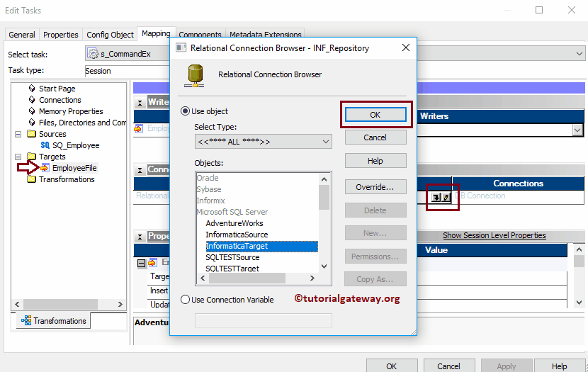Open connection browser with down-arrow icon
This screenshot has width=588, height=372.
pos(436,197)
